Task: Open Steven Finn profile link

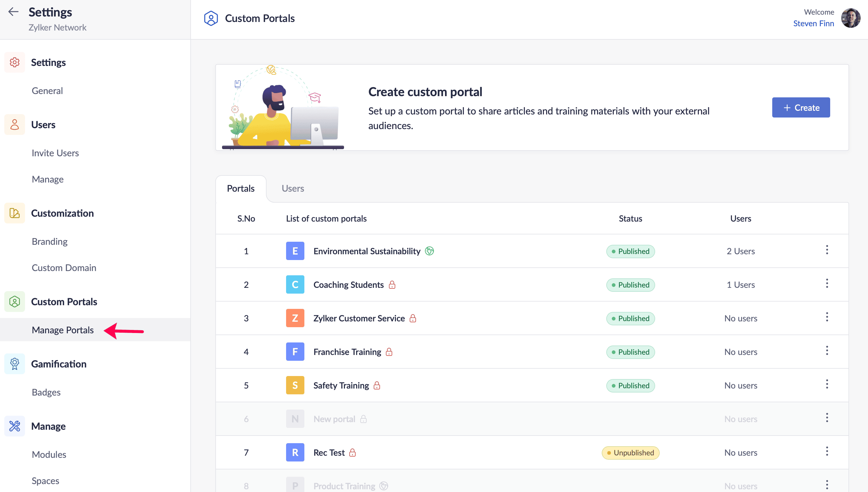Action: pos(813,24)
